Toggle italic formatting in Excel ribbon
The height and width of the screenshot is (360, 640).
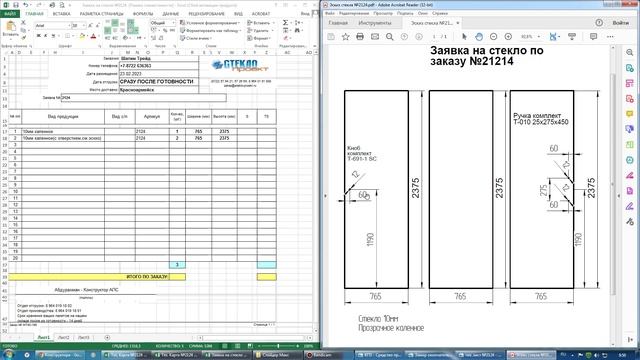point(45,36)
